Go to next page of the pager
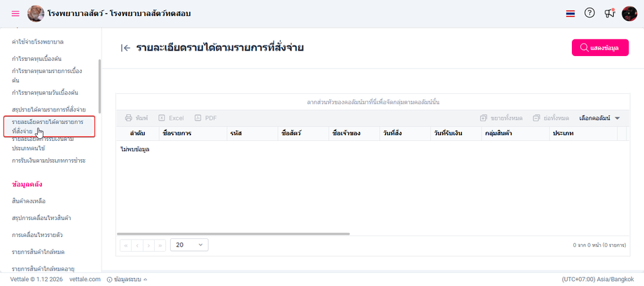644x286 pixels. [x=148, y=245]
